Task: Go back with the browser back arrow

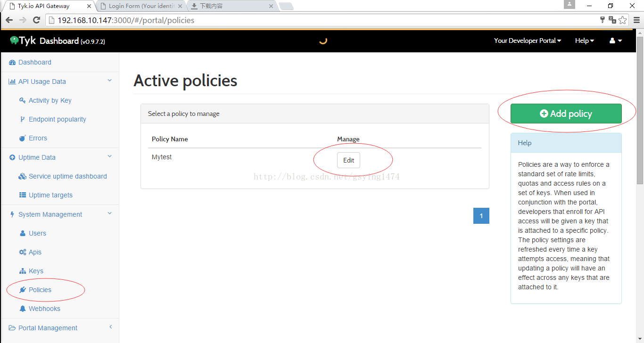Action: pyautogui.click(x=9, y=20)
